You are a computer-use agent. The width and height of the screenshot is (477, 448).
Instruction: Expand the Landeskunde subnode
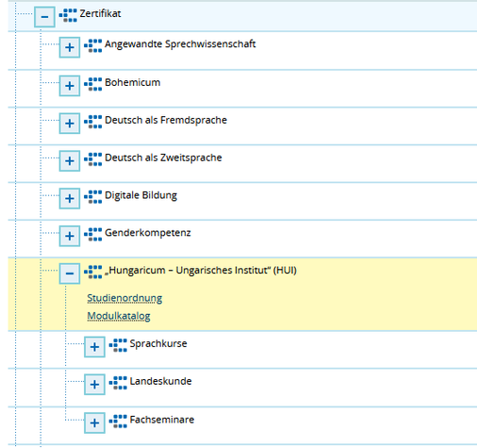tap(94, 385)
